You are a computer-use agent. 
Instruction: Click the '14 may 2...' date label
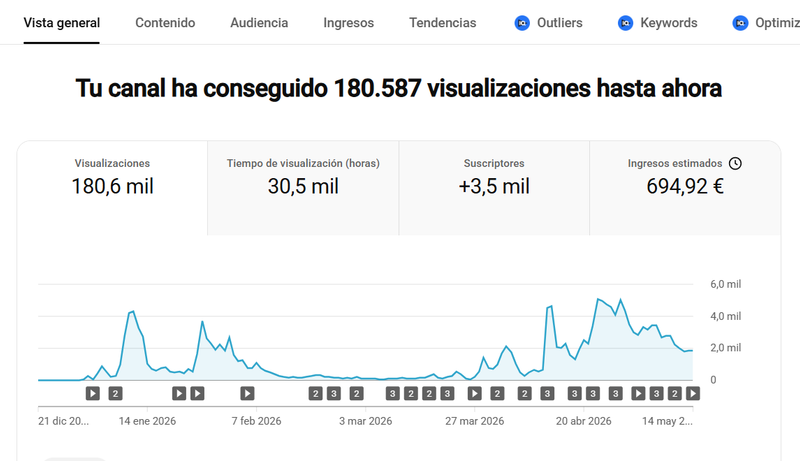click(667, 421)
